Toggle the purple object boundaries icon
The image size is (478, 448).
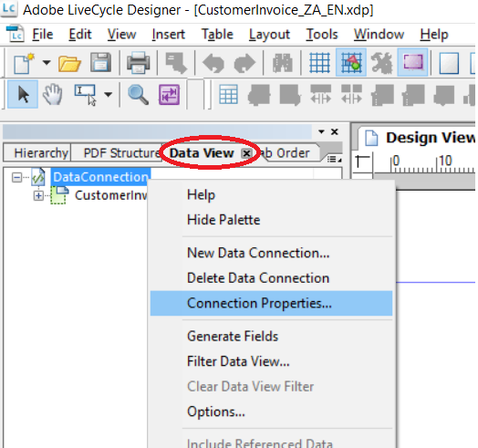tap(412, 62)
